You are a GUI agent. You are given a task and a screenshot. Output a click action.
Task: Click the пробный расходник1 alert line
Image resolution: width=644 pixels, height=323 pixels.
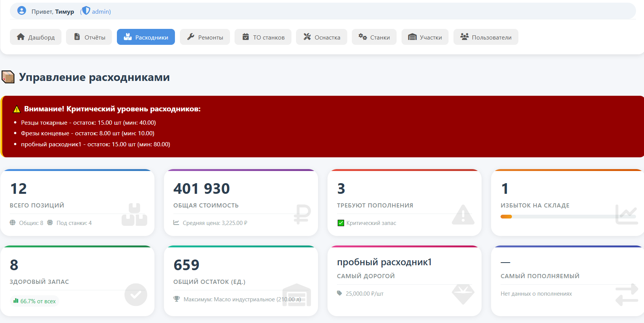[96, 144]
